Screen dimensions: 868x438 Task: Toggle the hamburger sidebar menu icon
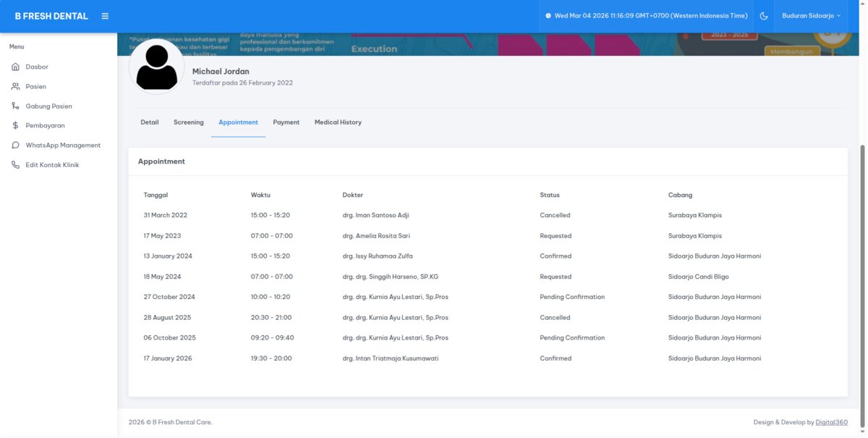click(105, 16)
